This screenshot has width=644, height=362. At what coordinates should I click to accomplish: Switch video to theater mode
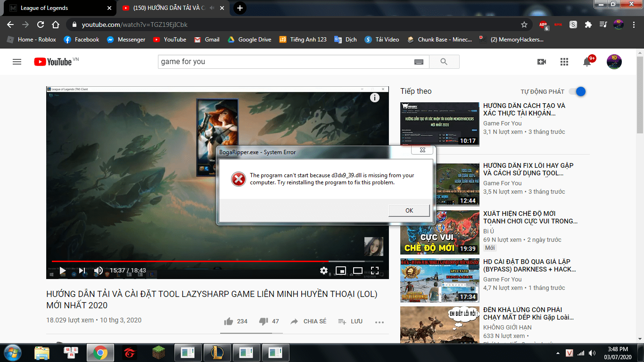coord(358,271)
